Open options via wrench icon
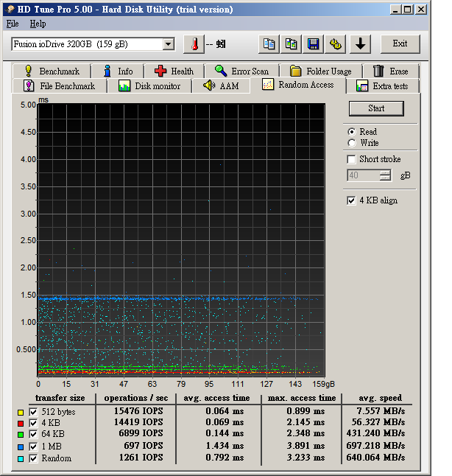The image size is (452, 476). tap(335, 44)
